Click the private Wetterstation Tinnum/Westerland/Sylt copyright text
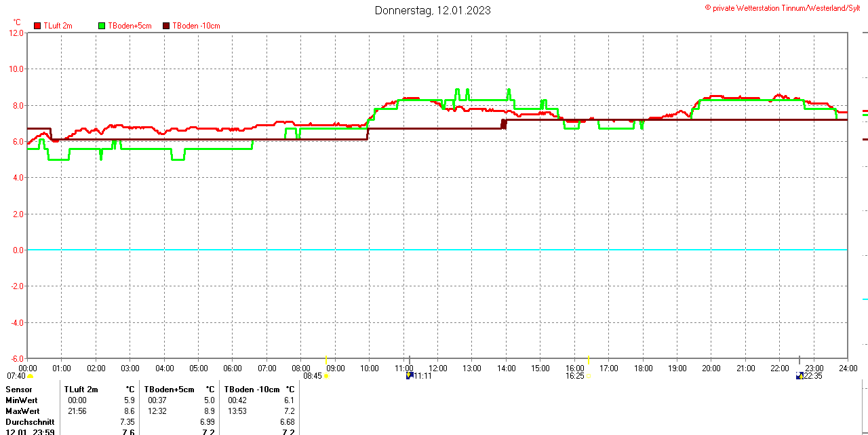Screen dimensions: 868x435 (x=785, y=8)
